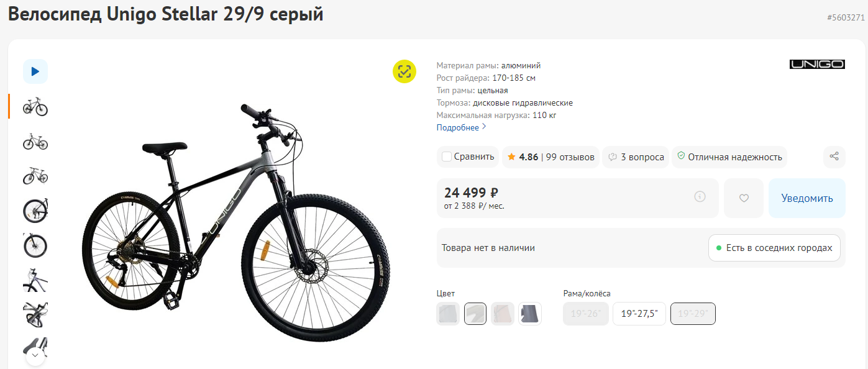
Task: Click the star rating 4.86 reviews
Action: [550, 157]
